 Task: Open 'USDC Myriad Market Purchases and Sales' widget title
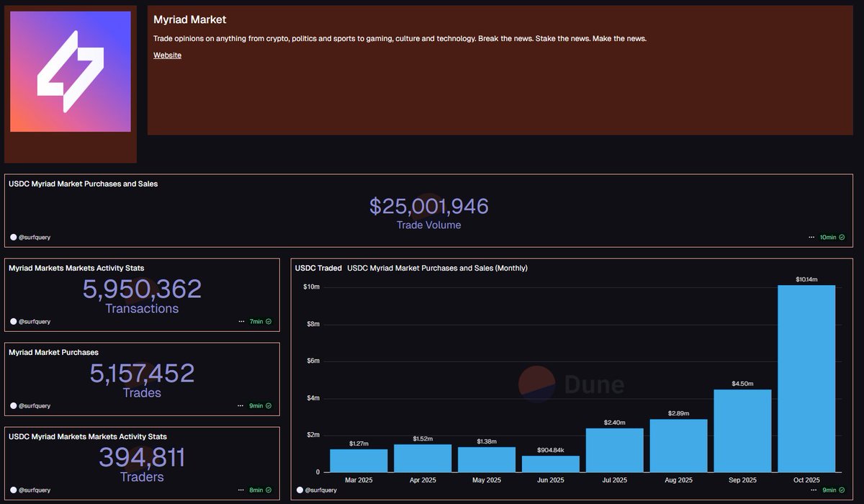point(83,184)
